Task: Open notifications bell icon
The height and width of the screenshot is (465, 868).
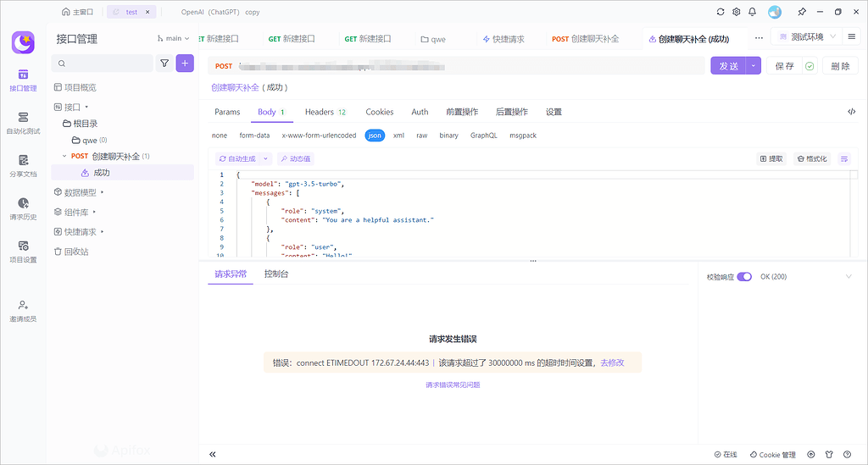Action: (753, 12)
